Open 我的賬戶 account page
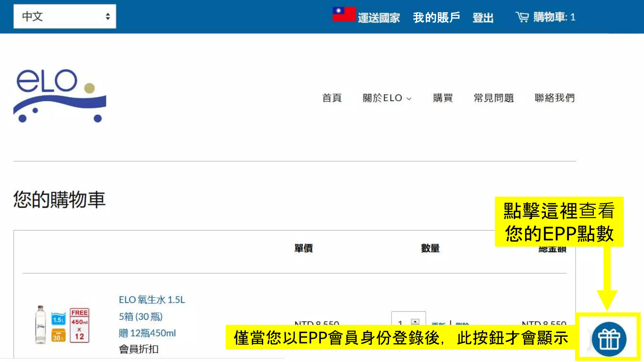The image size is (644, 362). pyautogui.click(x=436, y=18)
